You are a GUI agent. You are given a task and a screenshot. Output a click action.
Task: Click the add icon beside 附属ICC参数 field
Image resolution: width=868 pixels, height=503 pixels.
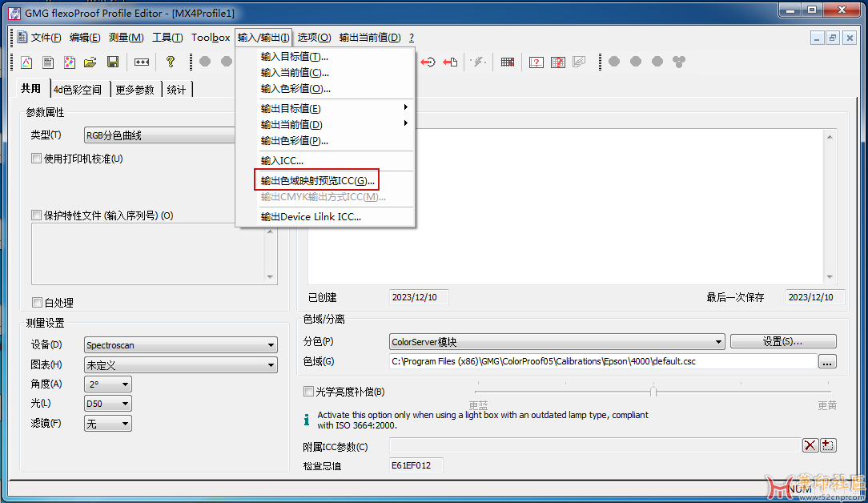[828, 445]
